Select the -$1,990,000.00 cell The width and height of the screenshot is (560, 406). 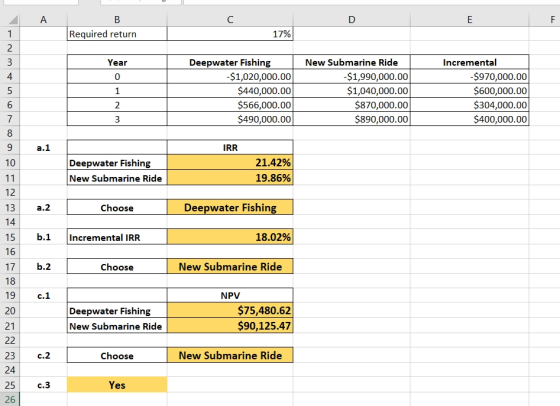[x=351, y=76]
